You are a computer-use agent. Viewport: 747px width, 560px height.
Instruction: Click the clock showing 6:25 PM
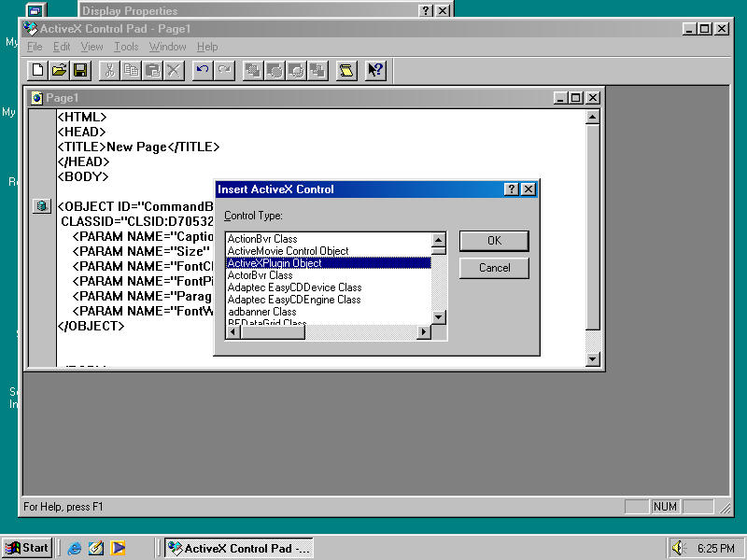(715, 549)
